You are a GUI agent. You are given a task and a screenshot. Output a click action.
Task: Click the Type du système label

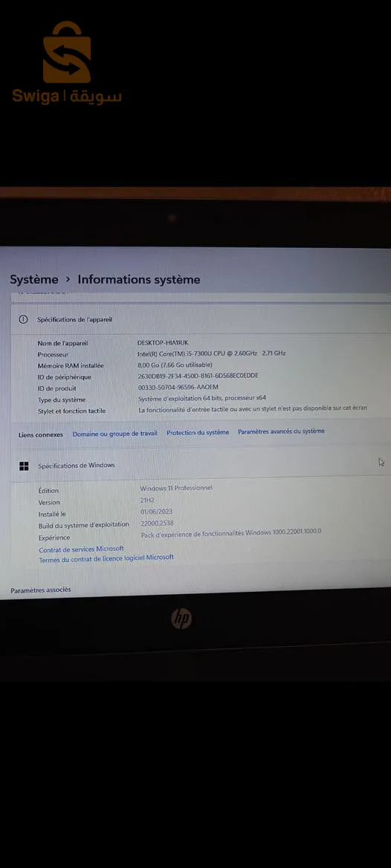coord(62,399)
